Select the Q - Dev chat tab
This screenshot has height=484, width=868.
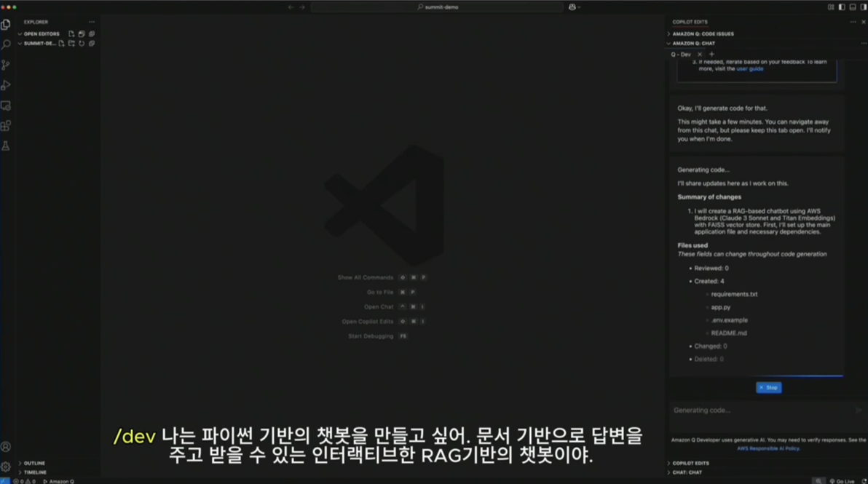point(681,54)
